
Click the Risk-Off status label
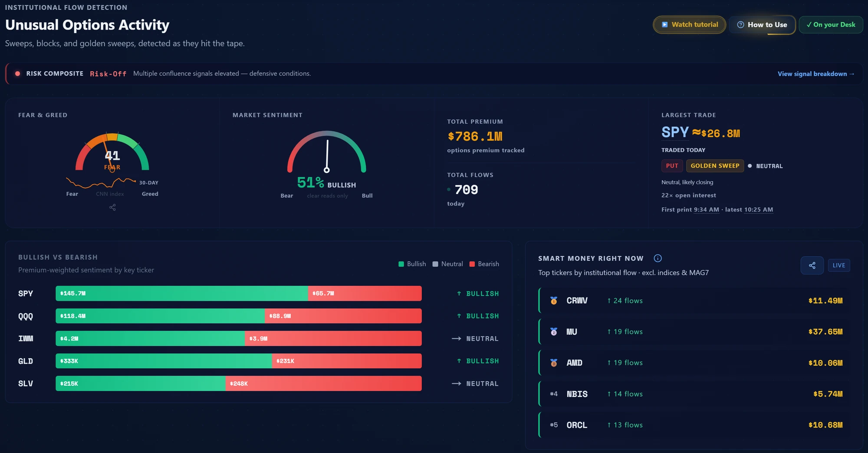point(108,74)
